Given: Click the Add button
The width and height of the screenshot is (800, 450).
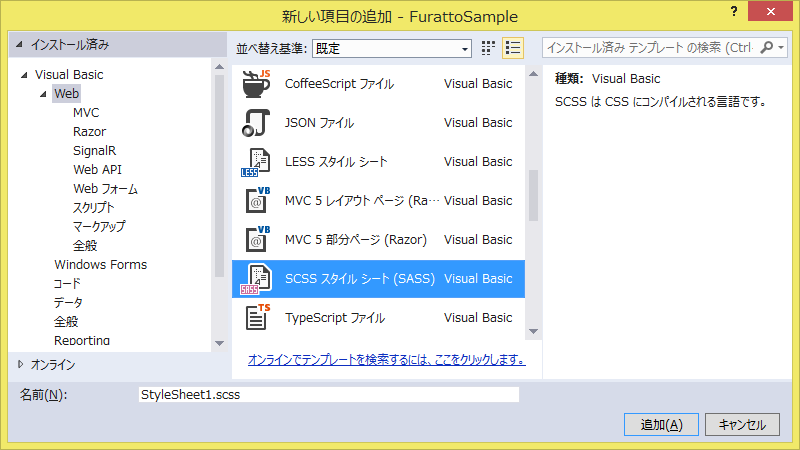Looking at the screenshot, I should [x=661, y=424].
